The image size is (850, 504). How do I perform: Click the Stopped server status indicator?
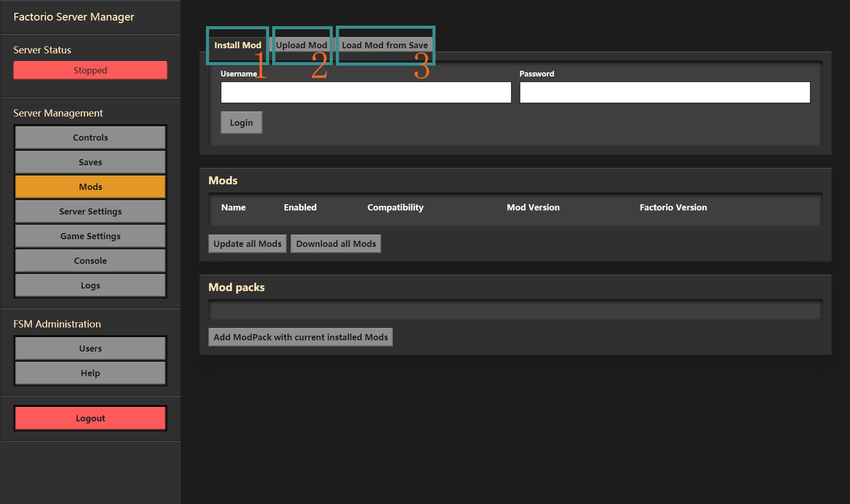pos(90,70)
